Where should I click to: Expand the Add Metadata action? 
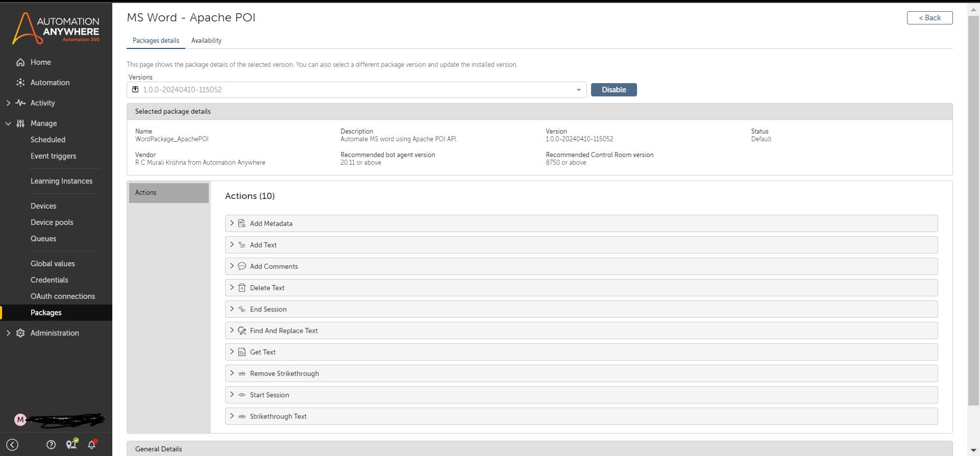tap(581, 223)
